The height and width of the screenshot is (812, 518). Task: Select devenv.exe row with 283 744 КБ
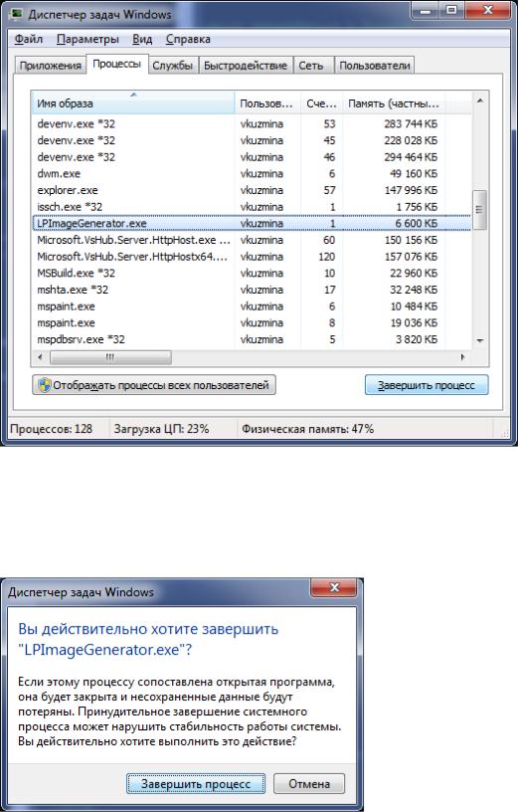252,123
